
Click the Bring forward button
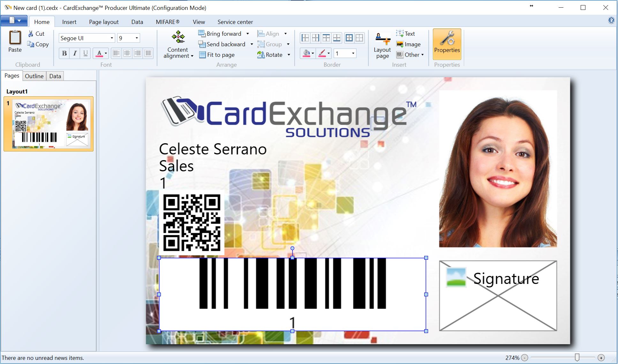pos(220,33)
